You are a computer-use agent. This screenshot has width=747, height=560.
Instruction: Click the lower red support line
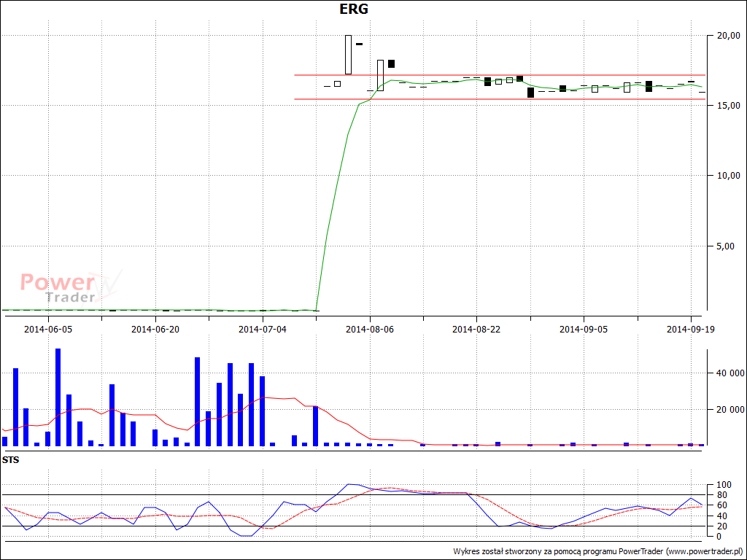[500, 99]
